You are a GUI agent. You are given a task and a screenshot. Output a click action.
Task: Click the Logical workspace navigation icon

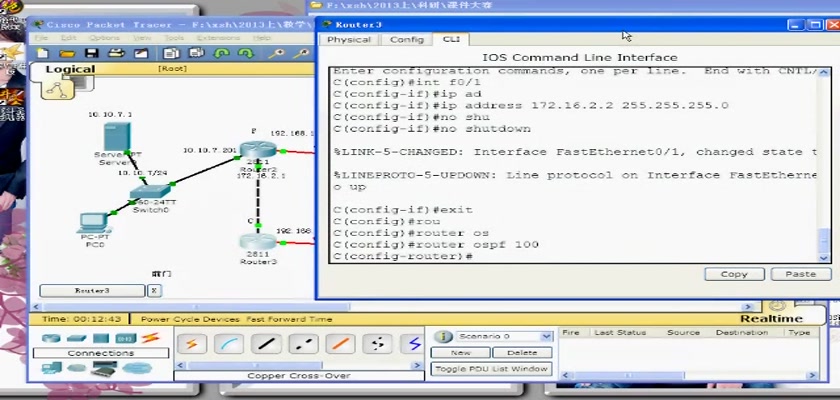coord(57,89)
